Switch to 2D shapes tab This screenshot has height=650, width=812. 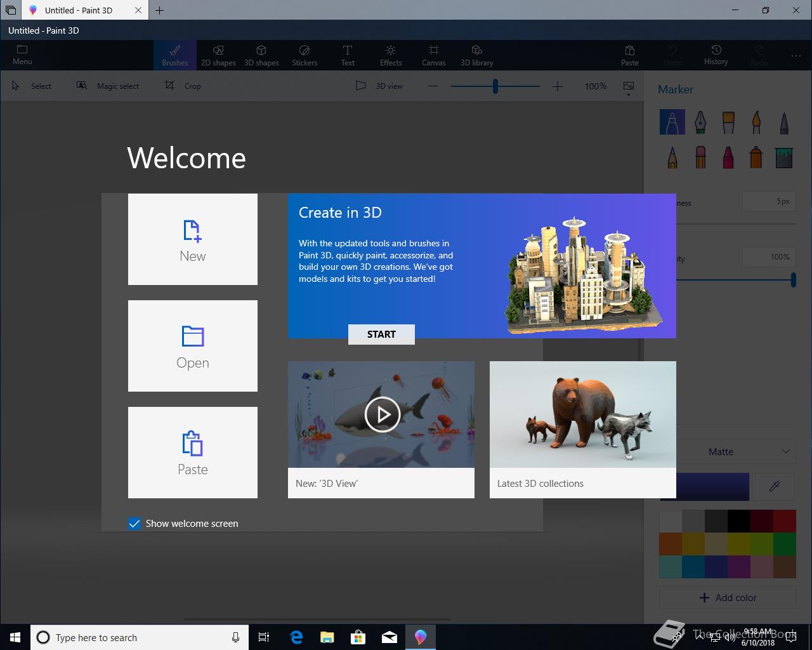pos(218,55)
